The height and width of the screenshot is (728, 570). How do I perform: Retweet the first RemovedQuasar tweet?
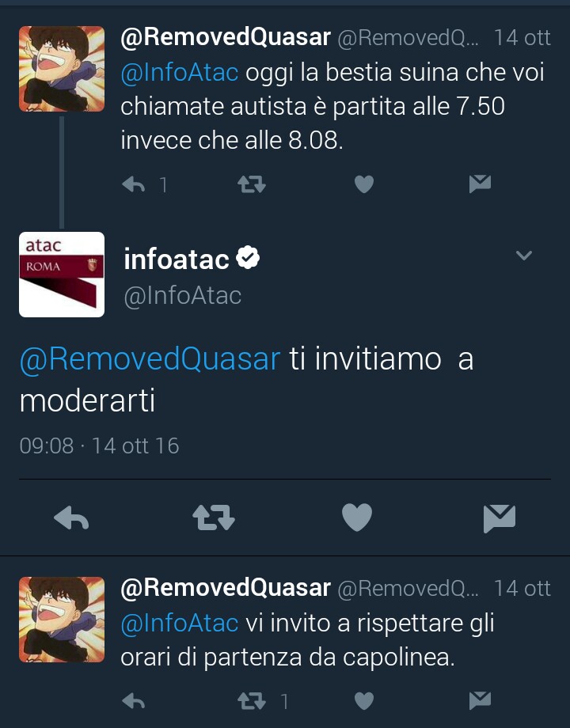pyautogui.click(x=251, y=184)
